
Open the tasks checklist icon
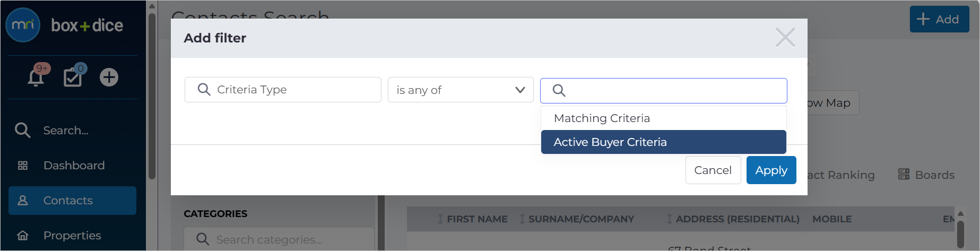click(73, 77)
